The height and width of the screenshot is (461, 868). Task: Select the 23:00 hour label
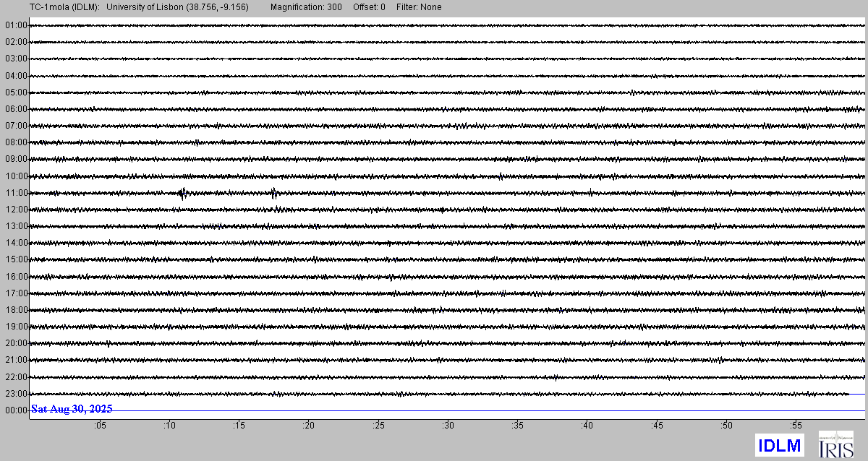click(15, 394)
